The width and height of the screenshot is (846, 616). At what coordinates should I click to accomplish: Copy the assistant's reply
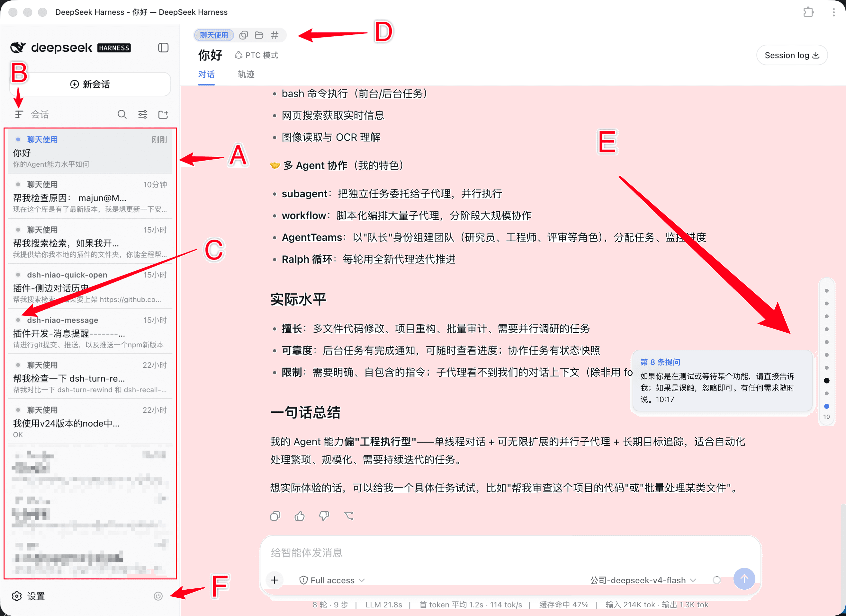tap(275, 516)
